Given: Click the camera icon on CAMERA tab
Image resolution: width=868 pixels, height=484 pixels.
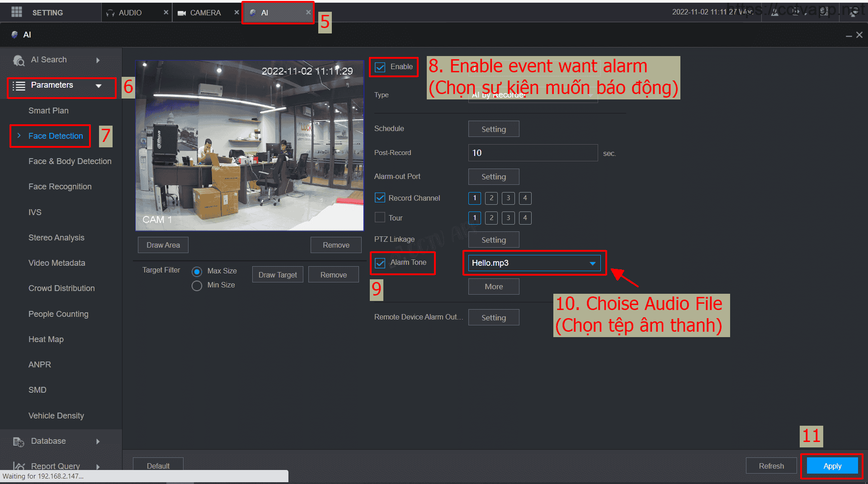Looking at the screenshot, I should click(x=182, y=13).
